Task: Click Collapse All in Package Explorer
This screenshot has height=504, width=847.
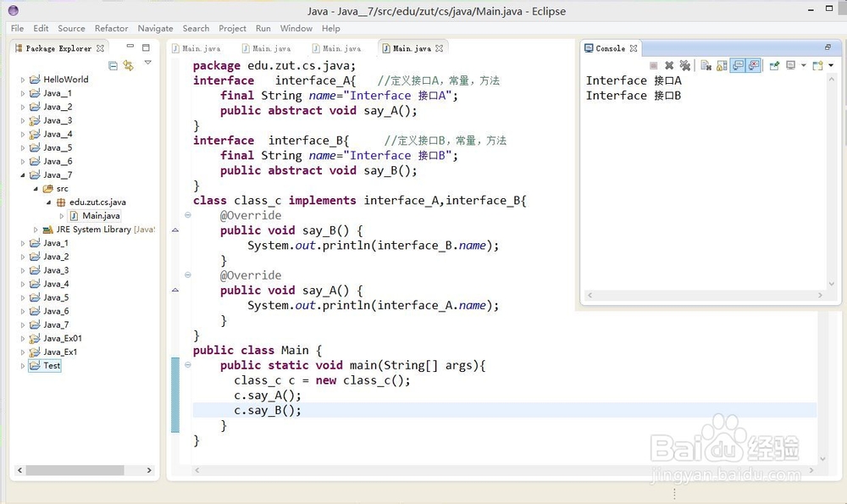Action: (x=113, y=66)
